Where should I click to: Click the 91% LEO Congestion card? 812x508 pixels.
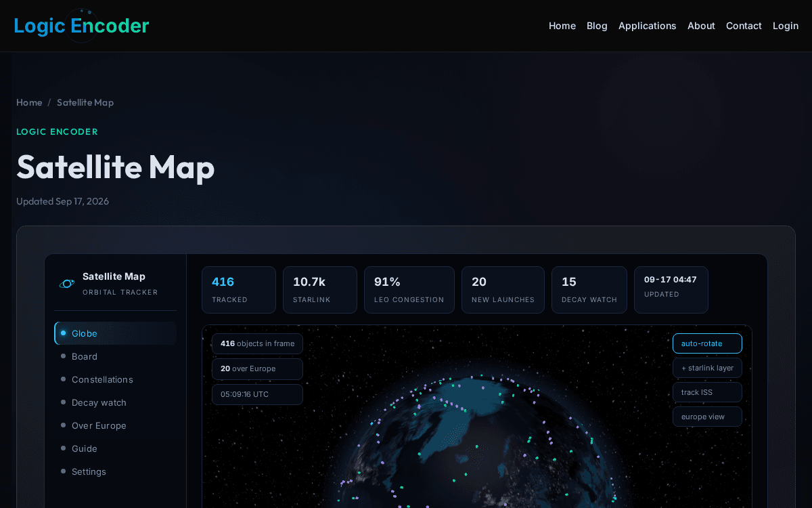[x=409, y=290]
